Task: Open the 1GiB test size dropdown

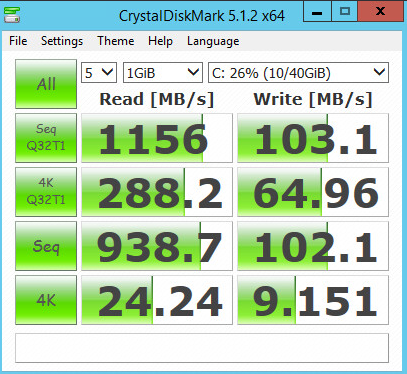Action: point(163,72)
